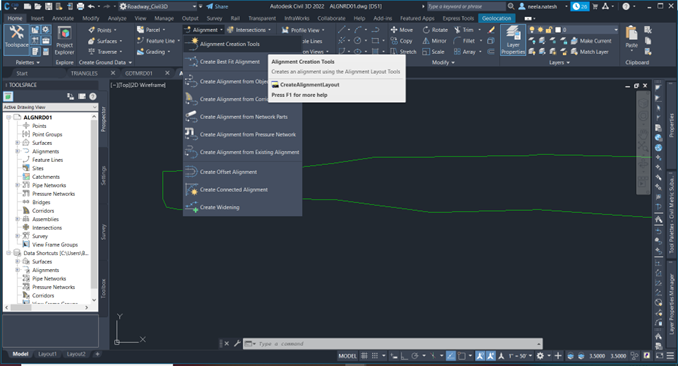Expand the Surfaces tree node
678x366 pixels.
pos(17,143)
